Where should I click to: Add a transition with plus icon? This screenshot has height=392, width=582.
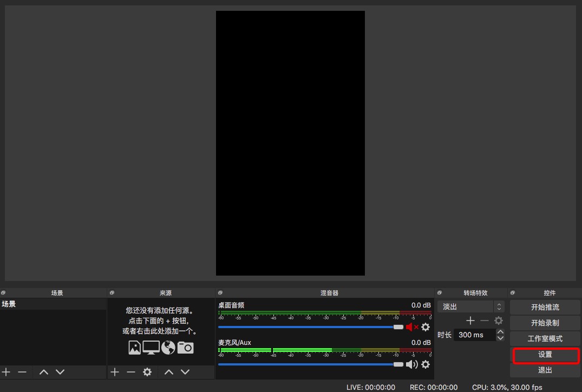point(470,321)
